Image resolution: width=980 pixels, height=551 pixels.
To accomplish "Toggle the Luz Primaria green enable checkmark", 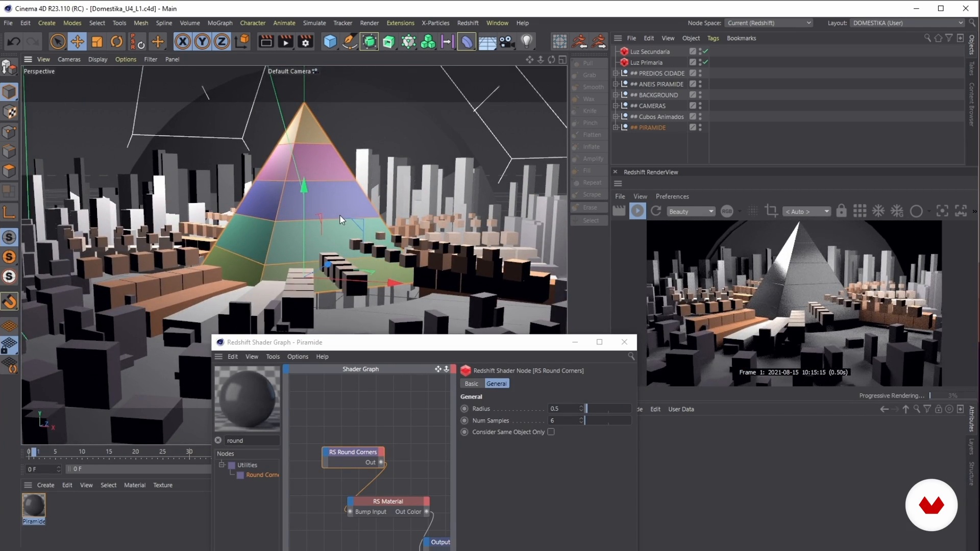I will pyautogui.click(x=705, y=62).
